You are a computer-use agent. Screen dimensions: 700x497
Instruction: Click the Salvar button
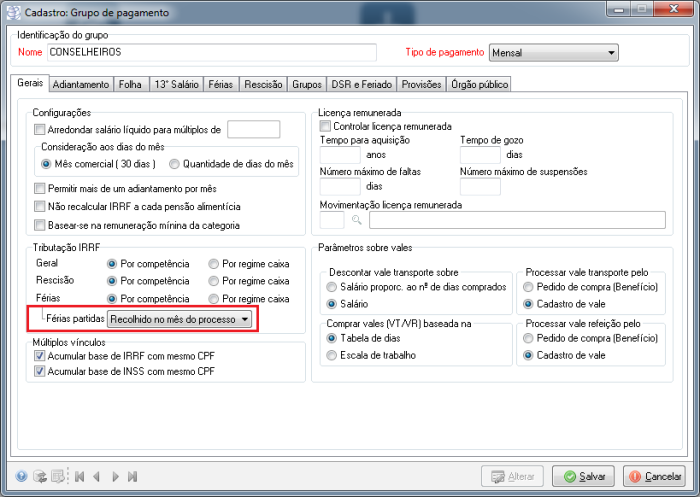[x=583, y=477]
